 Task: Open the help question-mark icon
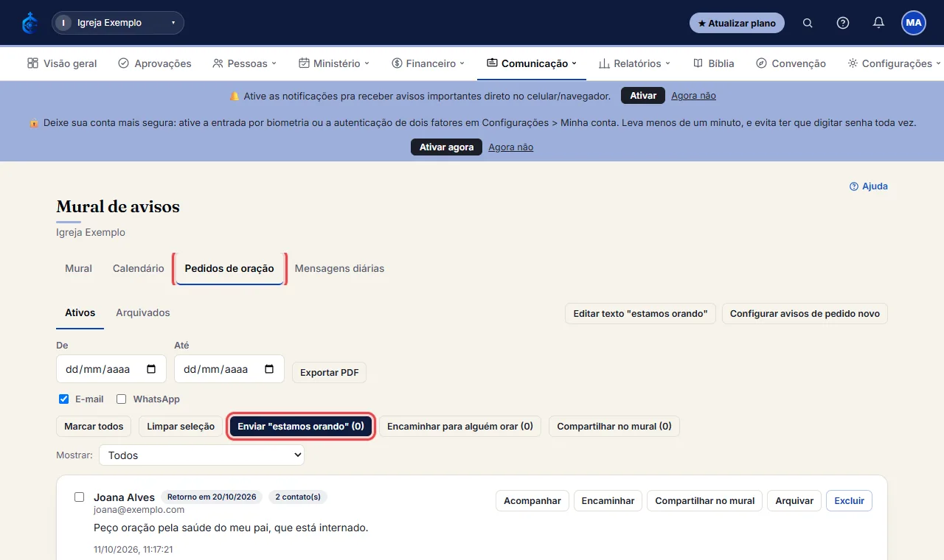pyautogui.click(x=843, y=23)
